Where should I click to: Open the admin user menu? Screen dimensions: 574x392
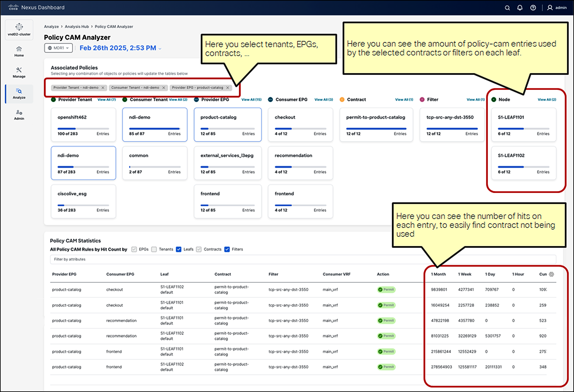(557, 8)
